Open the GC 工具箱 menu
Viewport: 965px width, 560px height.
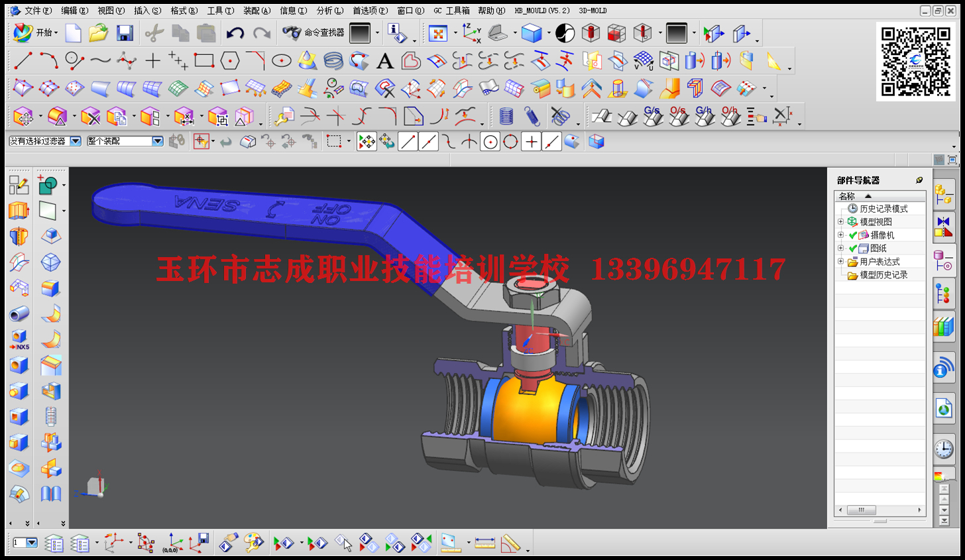[451, 11]
